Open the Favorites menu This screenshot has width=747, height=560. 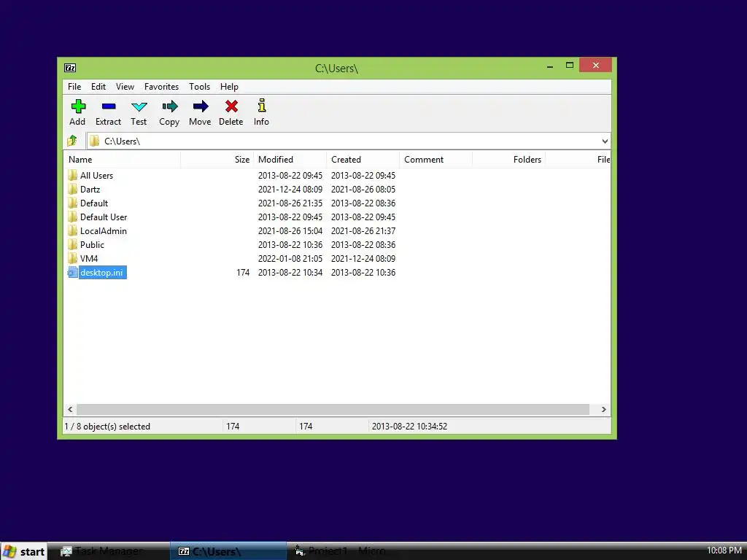tap(161, 87)
